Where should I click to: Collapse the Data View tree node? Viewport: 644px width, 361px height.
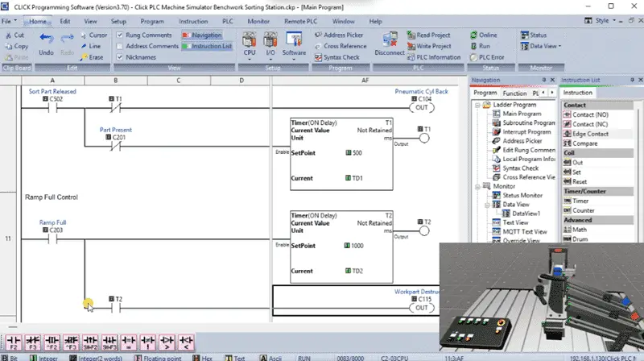tap(487, 205)
